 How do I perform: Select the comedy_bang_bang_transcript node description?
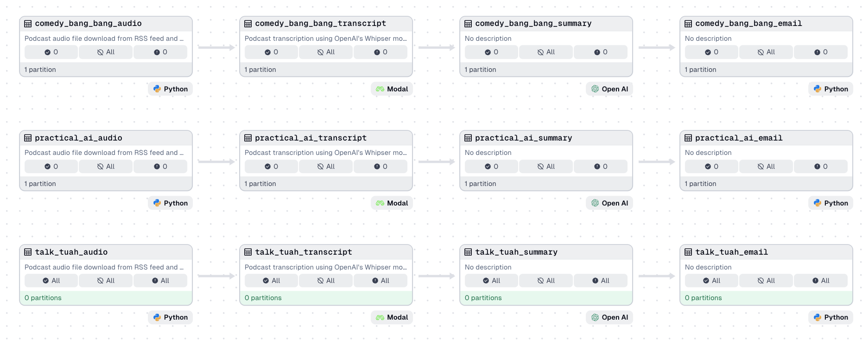tap(325, 39)
